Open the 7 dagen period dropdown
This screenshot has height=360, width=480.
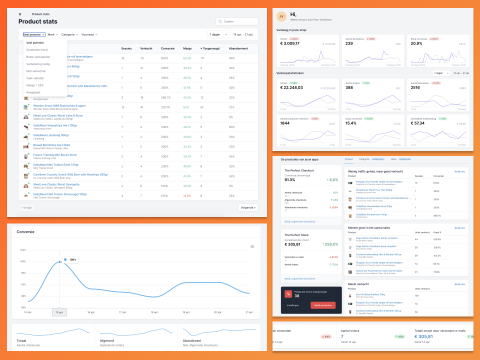click(x=218, y=35)
